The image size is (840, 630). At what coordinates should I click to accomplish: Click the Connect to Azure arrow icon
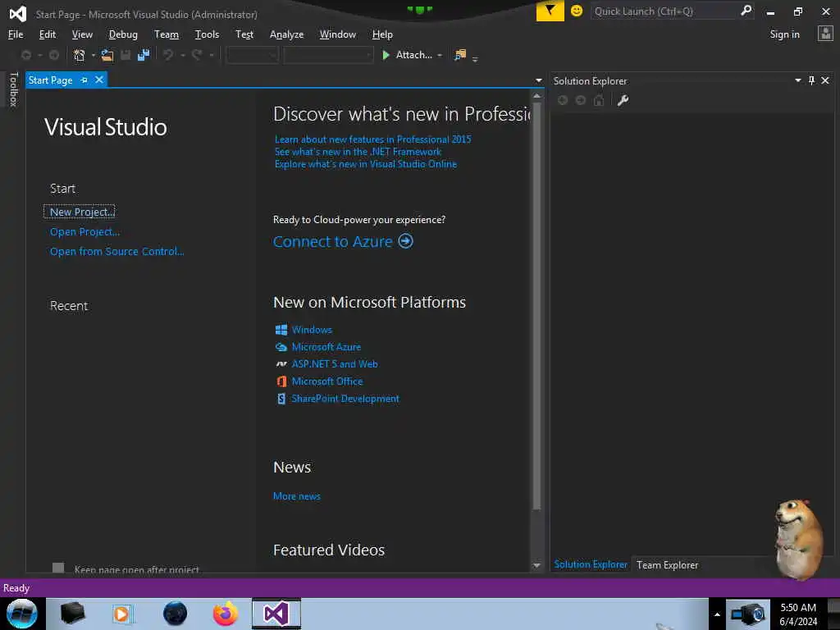405,241
